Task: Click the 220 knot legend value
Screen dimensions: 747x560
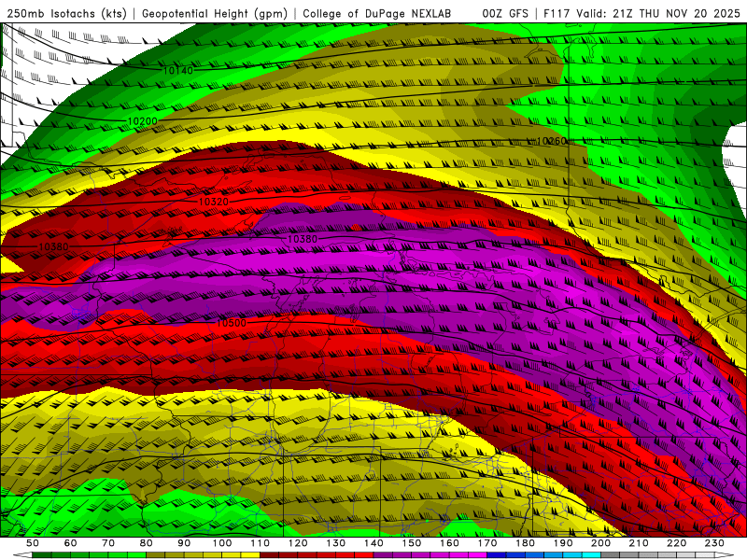Action: (677, 543)
